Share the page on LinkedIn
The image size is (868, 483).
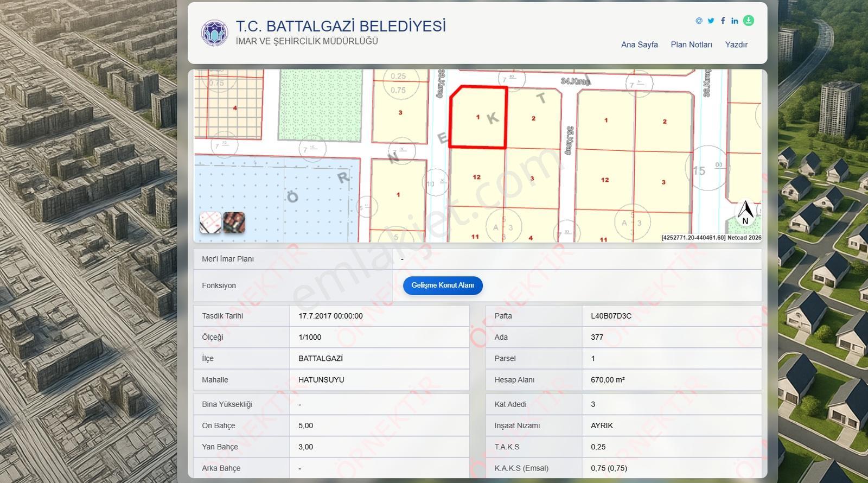[x=735, y=21]
